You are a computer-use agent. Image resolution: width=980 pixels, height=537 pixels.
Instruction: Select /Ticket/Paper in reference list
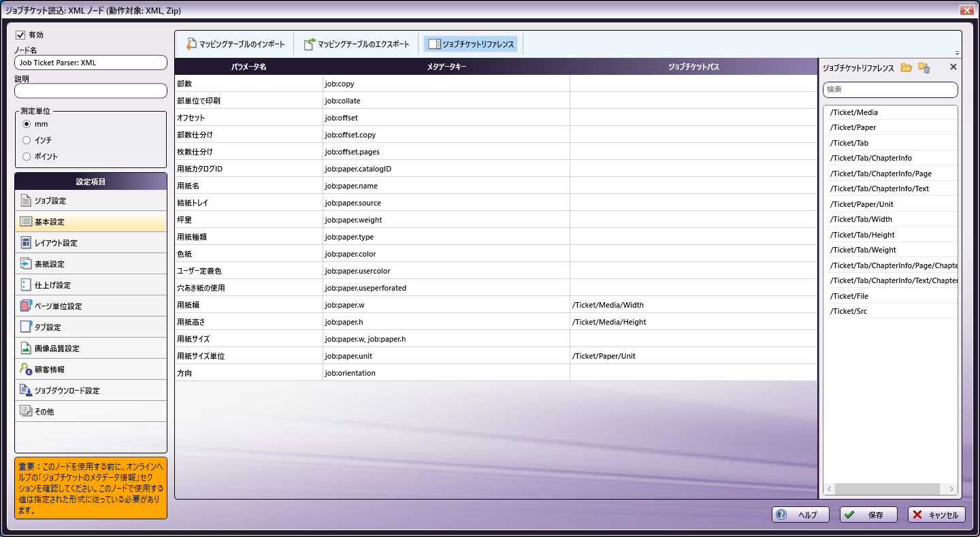click(x=892, y=127)
